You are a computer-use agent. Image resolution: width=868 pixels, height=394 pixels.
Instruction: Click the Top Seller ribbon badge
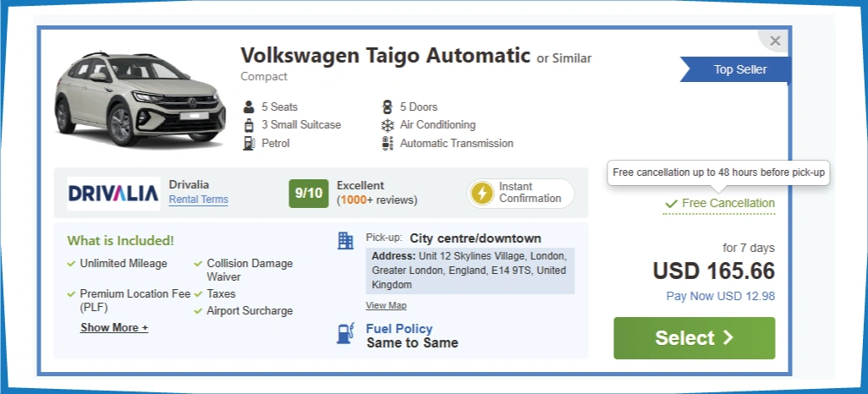point(738,70)
